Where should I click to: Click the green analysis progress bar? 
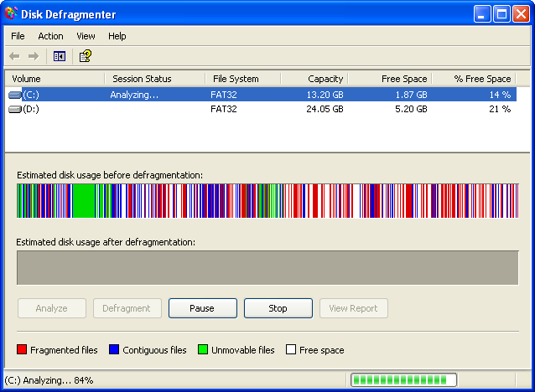[x=403, y=379]
